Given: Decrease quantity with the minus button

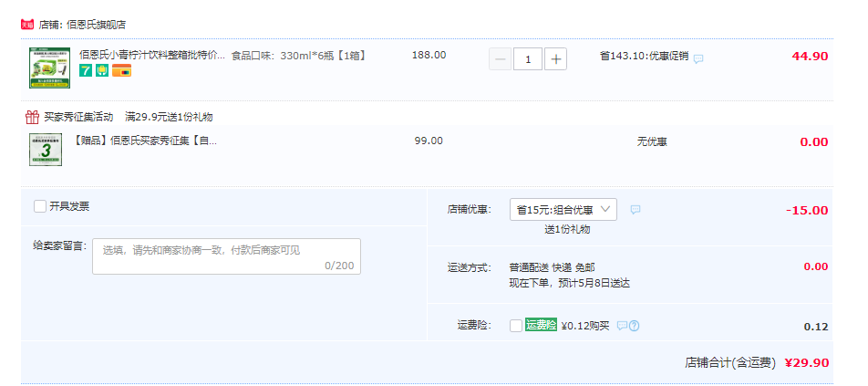Looking at the screenshot, I should tap(500, 58).
